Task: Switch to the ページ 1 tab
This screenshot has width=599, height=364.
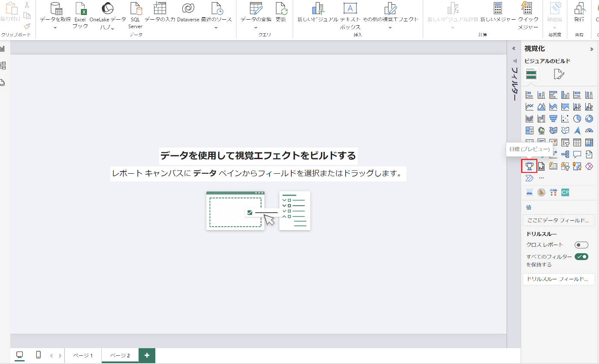Action: (83, 355)
